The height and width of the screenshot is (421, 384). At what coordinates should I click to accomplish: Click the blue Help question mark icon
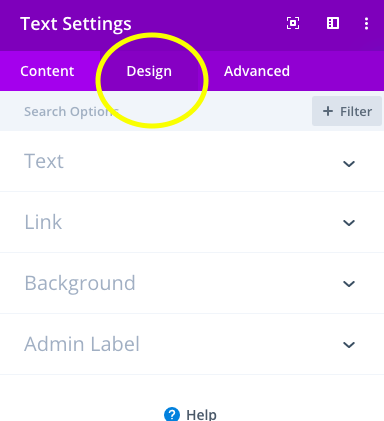point(172,414)
